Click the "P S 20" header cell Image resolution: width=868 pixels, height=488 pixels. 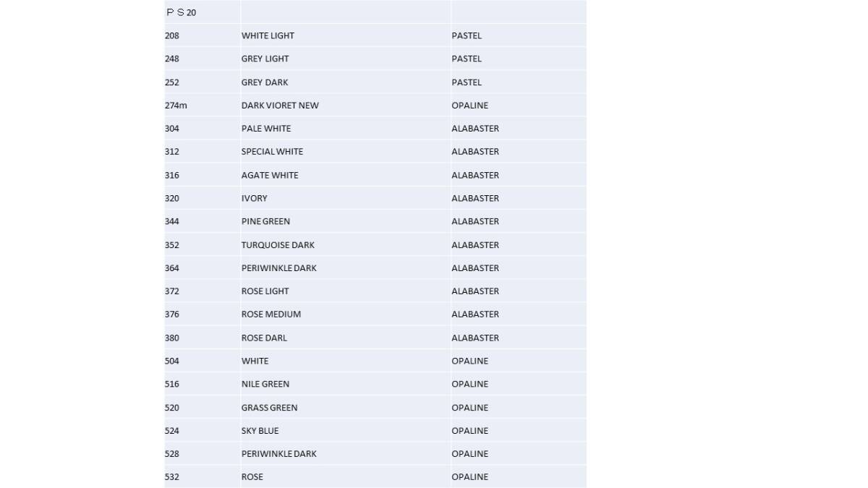point(182,12)
